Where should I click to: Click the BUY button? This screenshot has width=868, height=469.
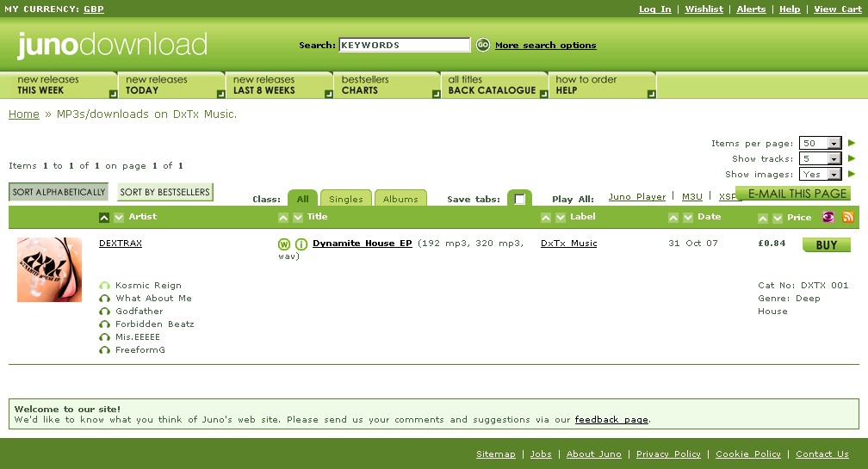[x=827, y=245]
